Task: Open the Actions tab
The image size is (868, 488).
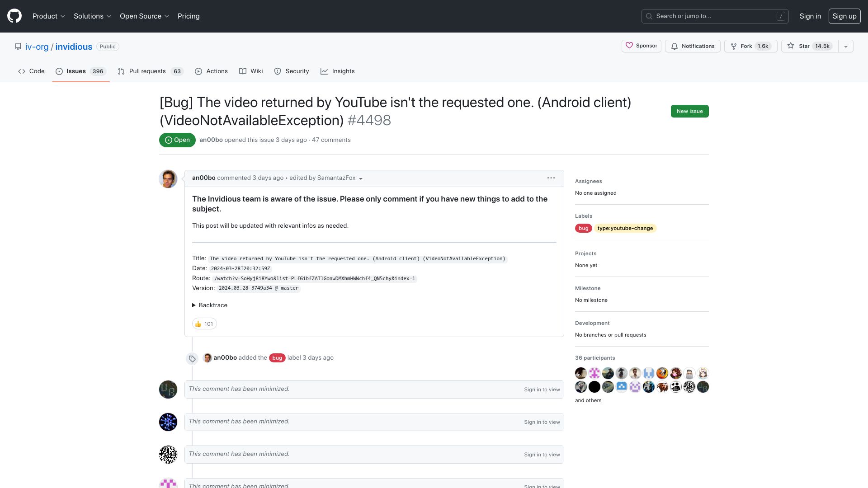Action: 211,71
